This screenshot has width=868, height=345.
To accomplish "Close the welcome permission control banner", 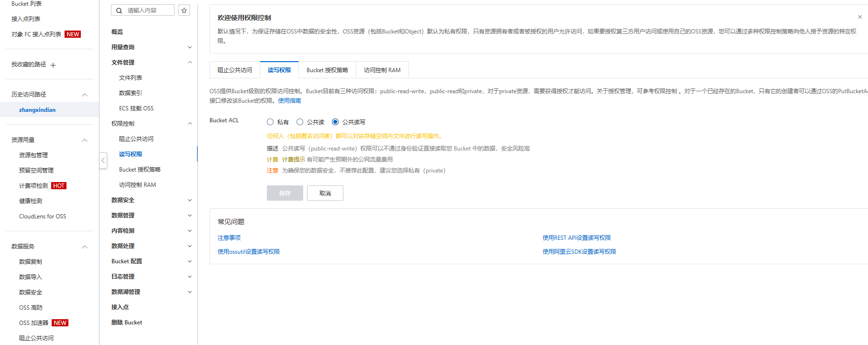I will coord(859,17).
